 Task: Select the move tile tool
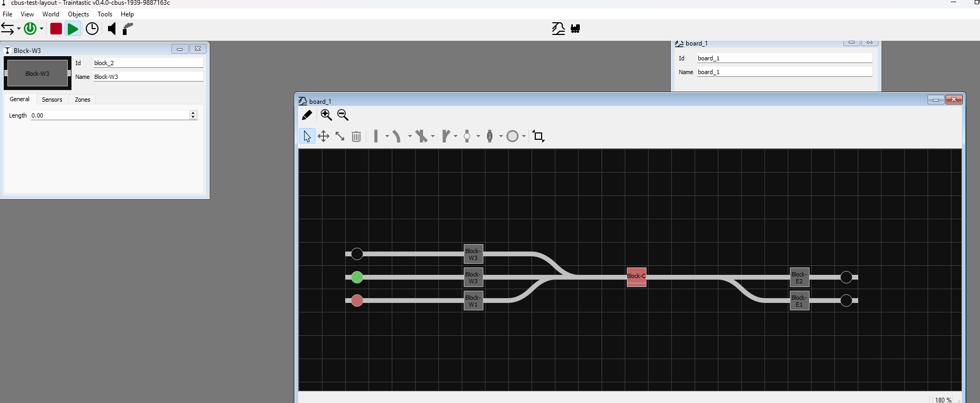pyautogui.click(x=323, y=137)
